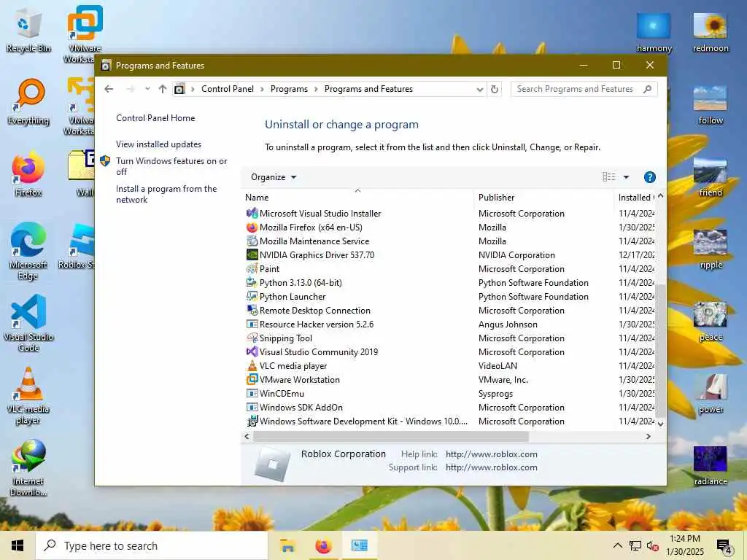747x560 pixels.
Task: Open File Explorer from the taskbar
Action: pyautogui.click(x=287, y=545)
